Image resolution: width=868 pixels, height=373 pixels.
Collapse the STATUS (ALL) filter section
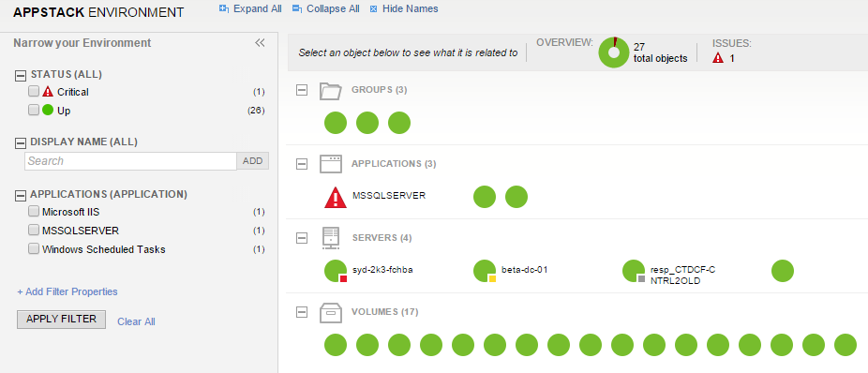(x=21, y=75)
